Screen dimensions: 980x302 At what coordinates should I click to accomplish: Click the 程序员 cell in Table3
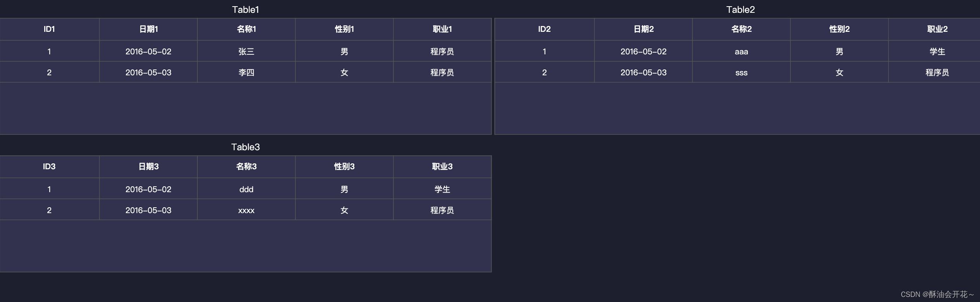442,210
